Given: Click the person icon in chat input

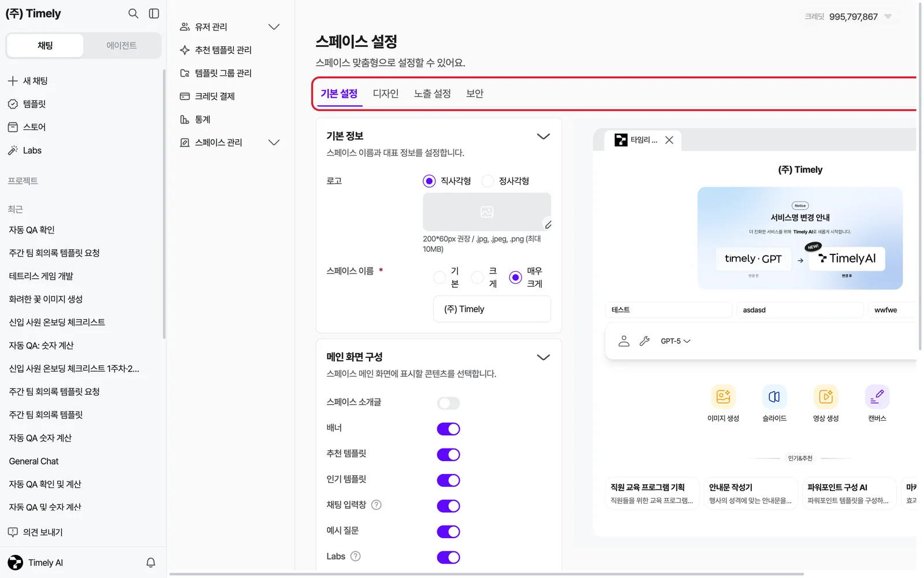Looking at the screenshot, I should point(624,341).
